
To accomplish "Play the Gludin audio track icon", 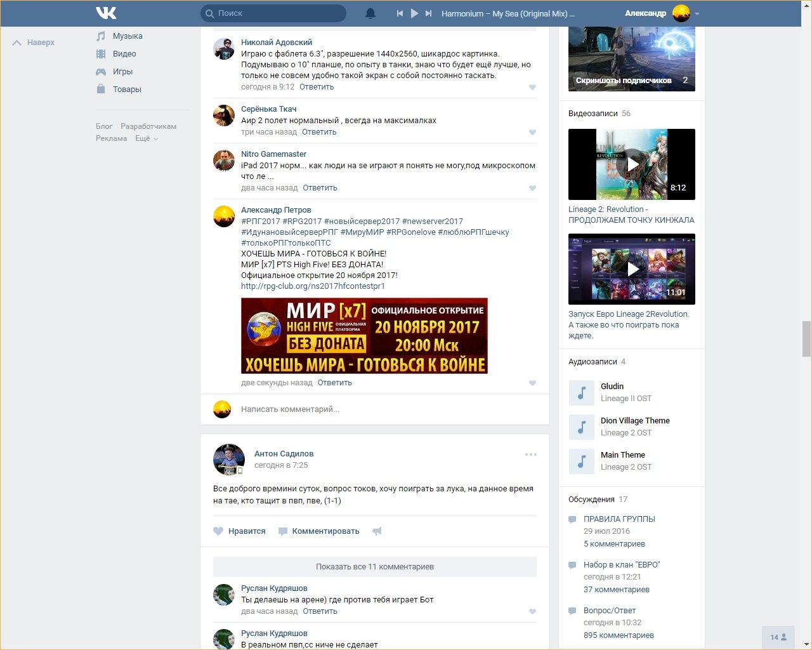I will click(x=581, y=393).
